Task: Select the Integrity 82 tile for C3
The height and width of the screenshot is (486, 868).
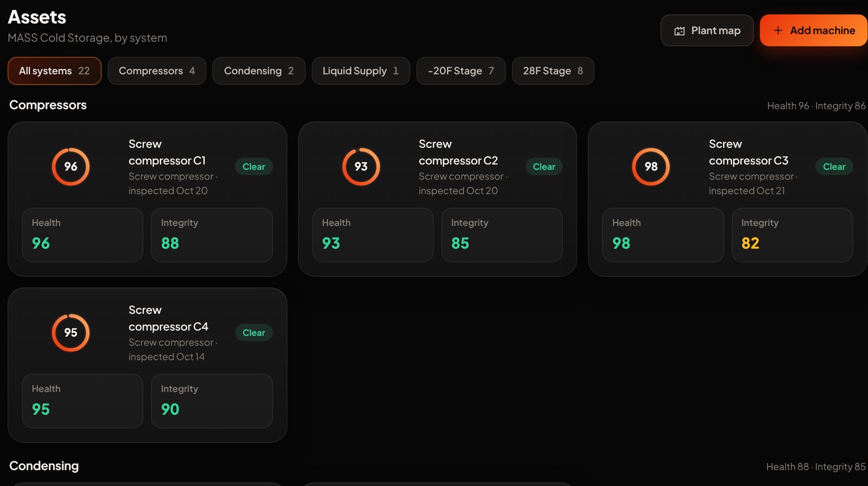Action: coord(793,235)
